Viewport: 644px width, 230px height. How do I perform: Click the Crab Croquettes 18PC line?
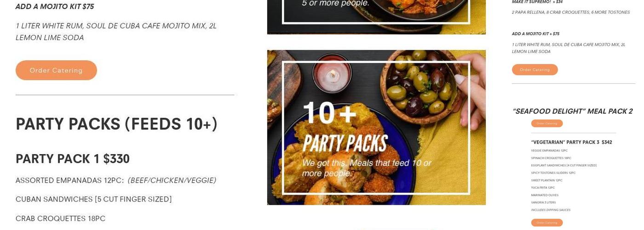tap(61, 218)
